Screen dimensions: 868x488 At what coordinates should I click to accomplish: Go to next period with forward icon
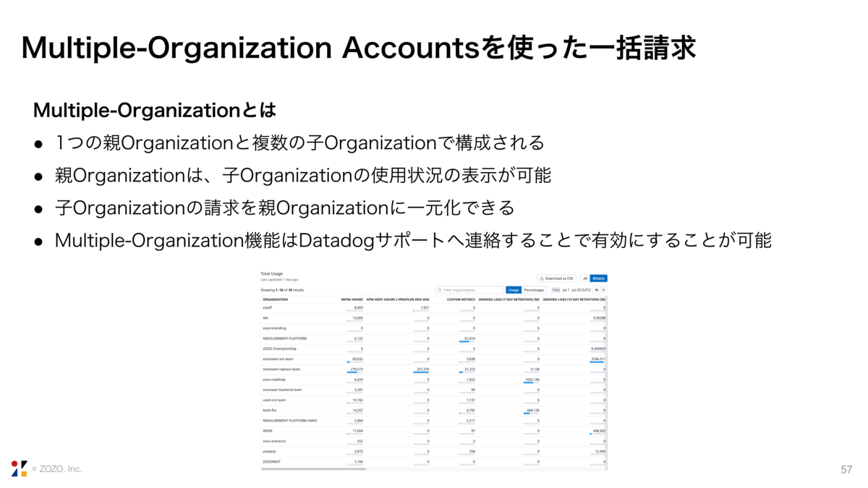coord(604,290)
